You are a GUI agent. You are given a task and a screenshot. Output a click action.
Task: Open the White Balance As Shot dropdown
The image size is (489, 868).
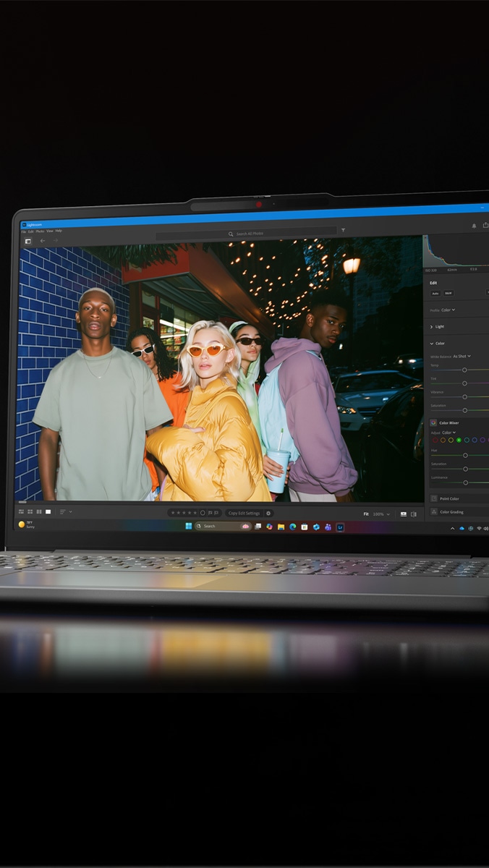click(462, 357)
